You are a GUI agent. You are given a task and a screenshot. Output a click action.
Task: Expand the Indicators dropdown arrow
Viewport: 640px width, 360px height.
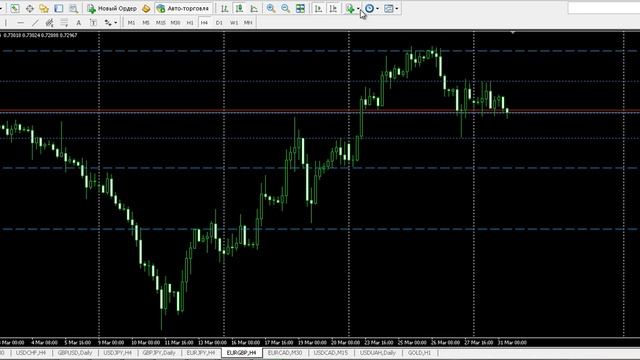(358, 9)
